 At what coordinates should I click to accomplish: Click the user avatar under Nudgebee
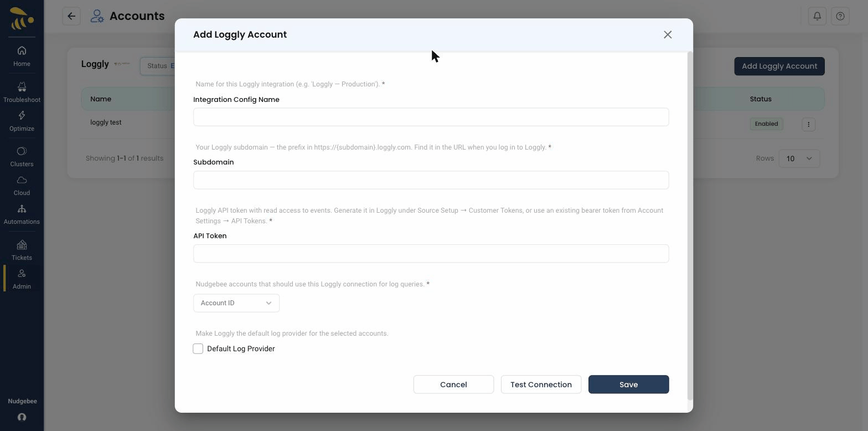point(22,417)
